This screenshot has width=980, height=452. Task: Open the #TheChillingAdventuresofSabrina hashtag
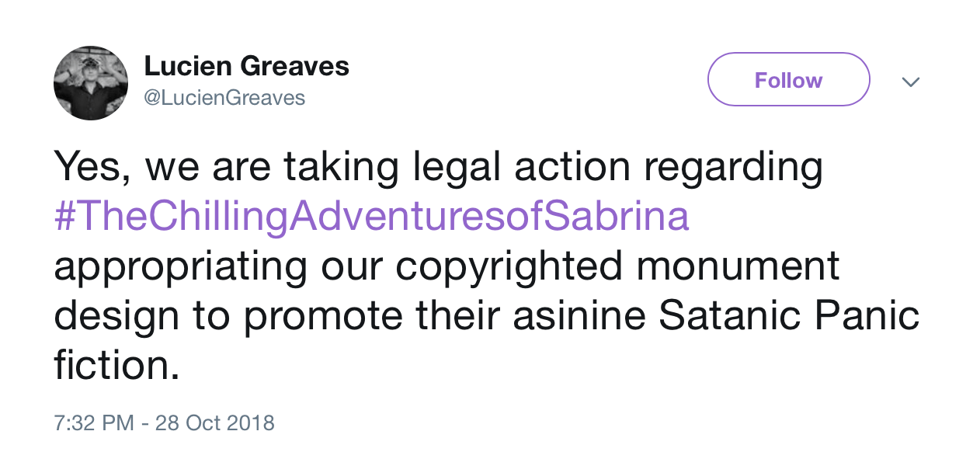pyautogui.click(x=371, y=217)
